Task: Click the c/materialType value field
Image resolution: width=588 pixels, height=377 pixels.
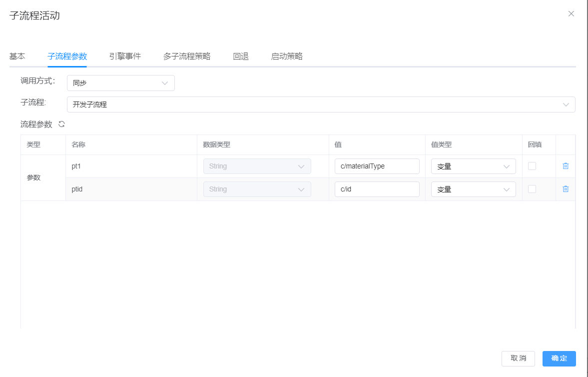Action: pyautogui.click(x=377, y=166)
